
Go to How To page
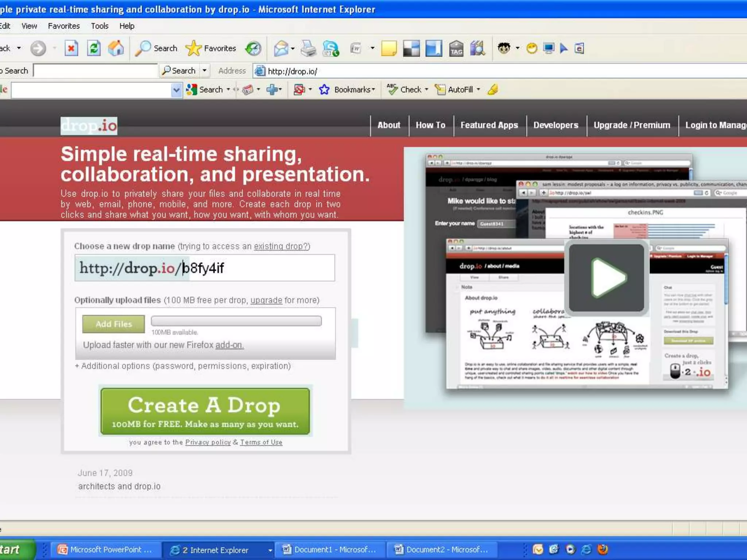pyautogui.click(x=430, y=125)
